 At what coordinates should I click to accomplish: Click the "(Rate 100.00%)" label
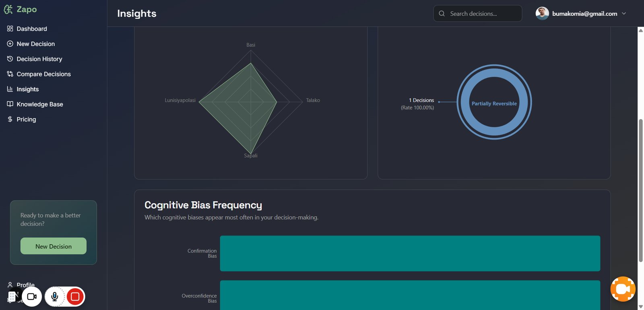coord(417,107)
